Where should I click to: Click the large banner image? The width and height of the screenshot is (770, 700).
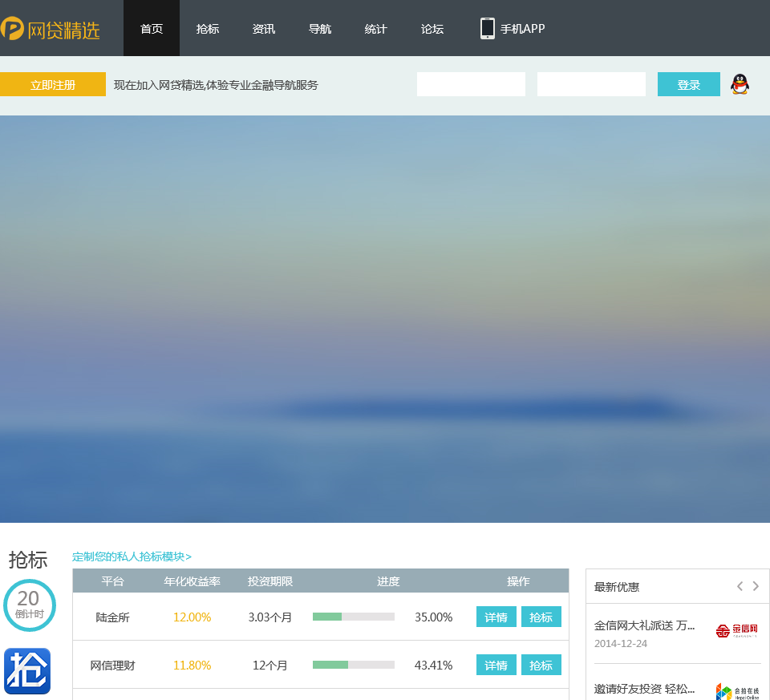tap(385, 319)
